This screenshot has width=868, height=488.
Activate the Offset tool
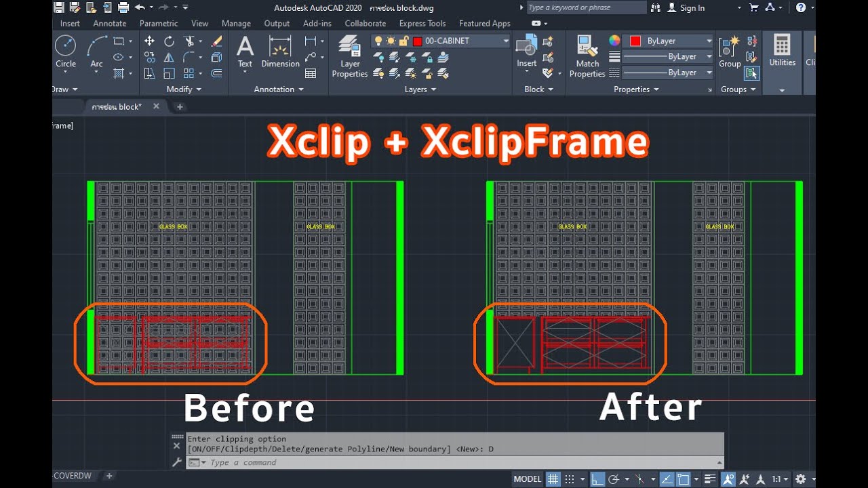[x=216, y=73]
